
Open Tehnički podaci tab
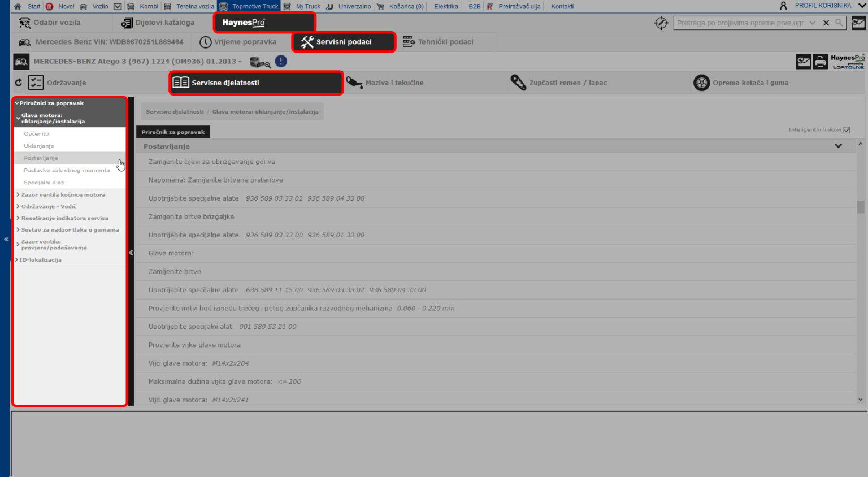pyautogui.click(x=446, y=42)
